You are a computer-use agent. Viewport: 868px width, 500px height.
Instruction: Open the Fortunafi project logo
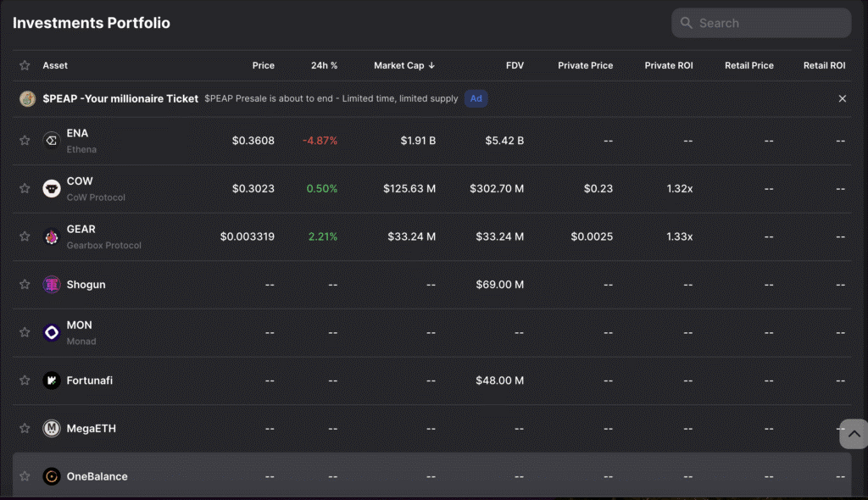(x=52, y=381)
